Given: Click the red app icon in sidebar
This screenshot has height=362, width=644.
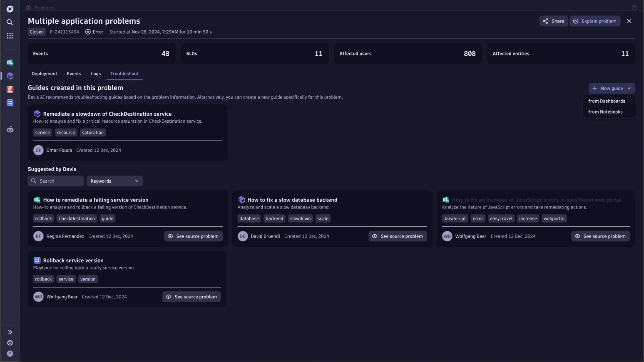Looking at the screenshot, I should [10, 89].
